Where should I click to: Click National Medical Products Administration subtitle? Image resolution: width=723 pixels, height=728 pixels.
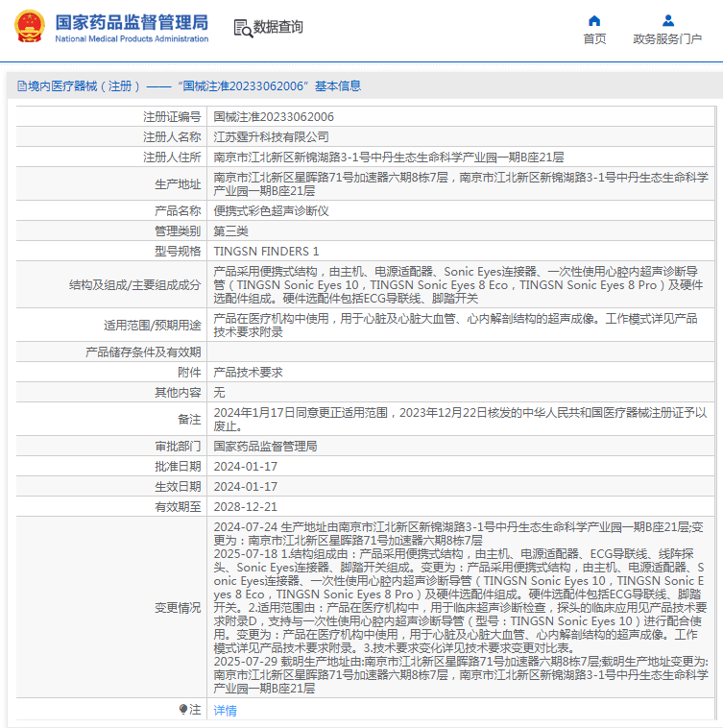coord(132,39)
